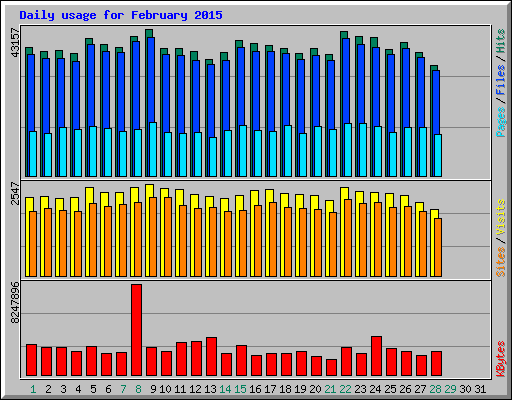Screen dimensions: 512x400
Task: Click the day label '14' on the x-axis
Action: click(x=225, y=389)
